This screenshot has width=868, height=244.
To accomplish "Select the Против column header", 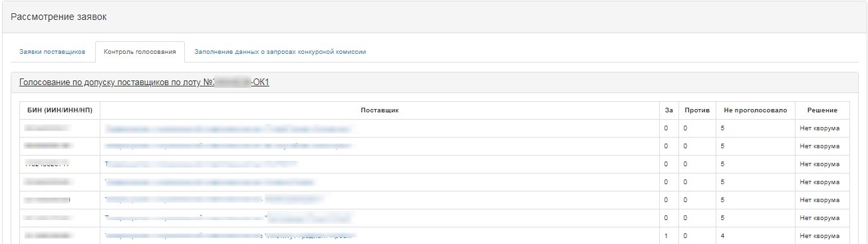I will point(697,110).
